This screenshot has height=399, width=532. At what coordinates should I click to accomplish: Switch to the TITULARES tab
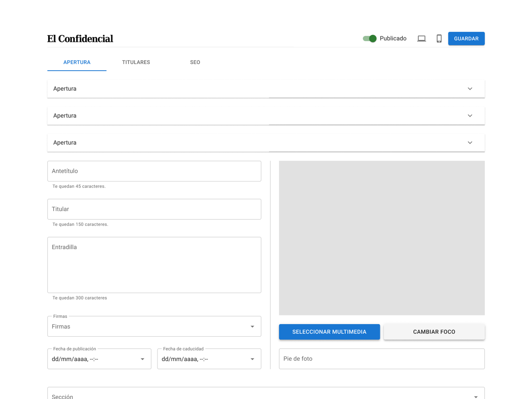click(136, 62)
